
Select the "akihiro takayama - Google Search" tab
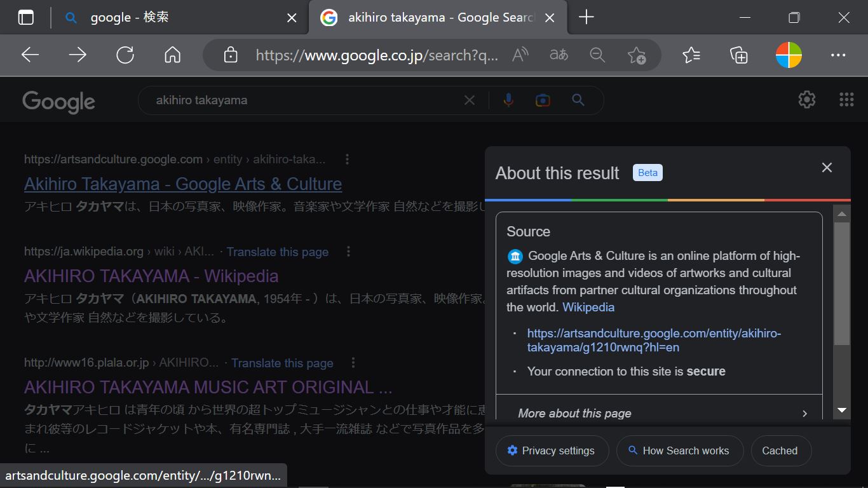click(437, 18)
